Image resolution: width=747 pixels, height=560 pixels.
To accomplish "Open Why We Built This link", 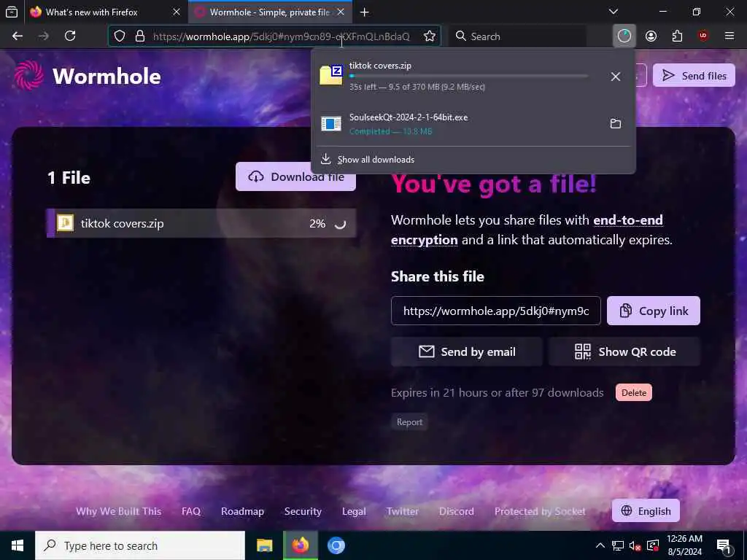I will click(119, 511).
